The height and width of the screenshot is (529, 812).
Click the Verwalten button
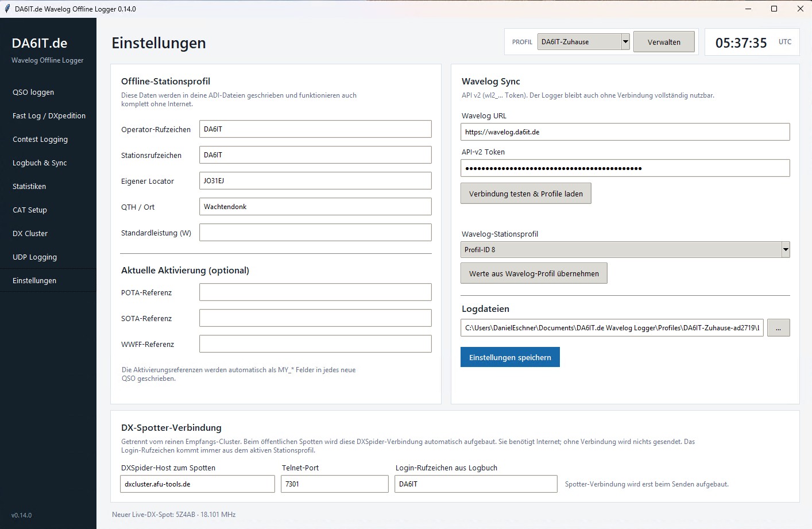point(664,42)
